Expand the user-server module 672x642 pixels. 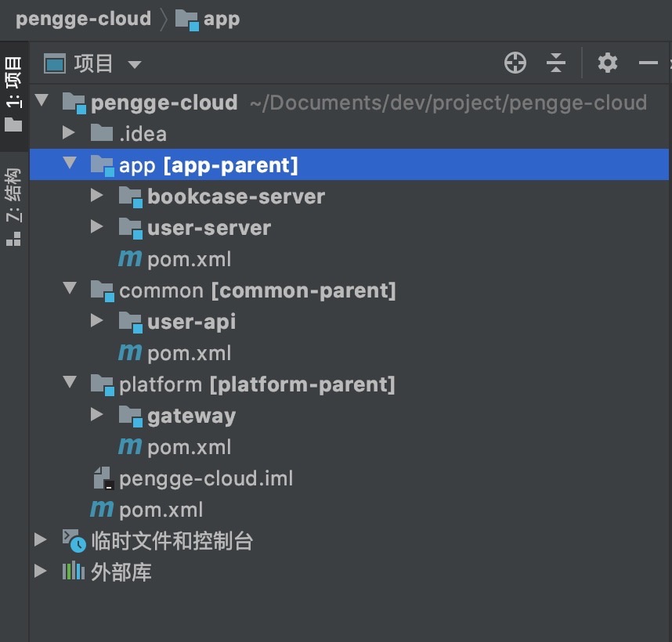97,227
